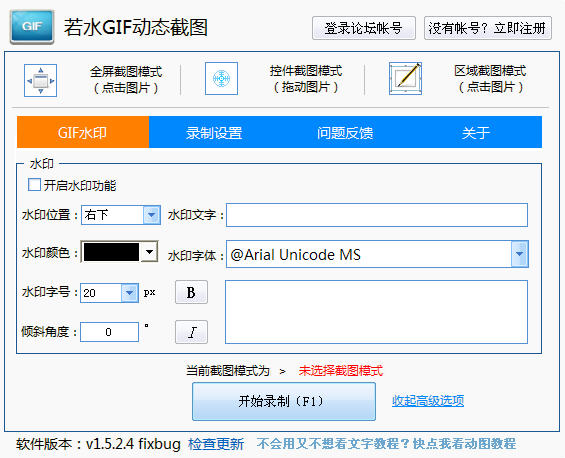
Task: Switch to the GIF水印 tab
Action: point(83,132)
